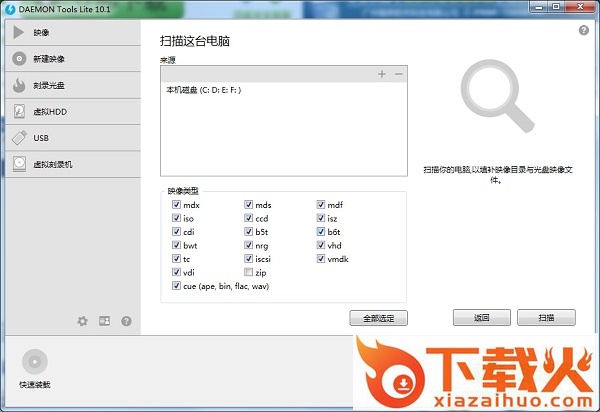Uncheck the iso image type

pos(177,218)
